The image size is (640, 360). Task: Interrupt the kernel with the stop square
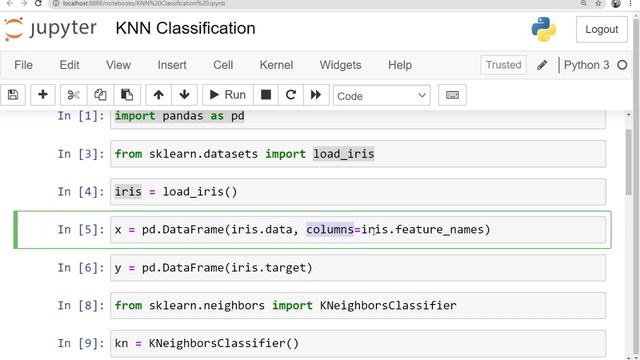coord(266,95)
